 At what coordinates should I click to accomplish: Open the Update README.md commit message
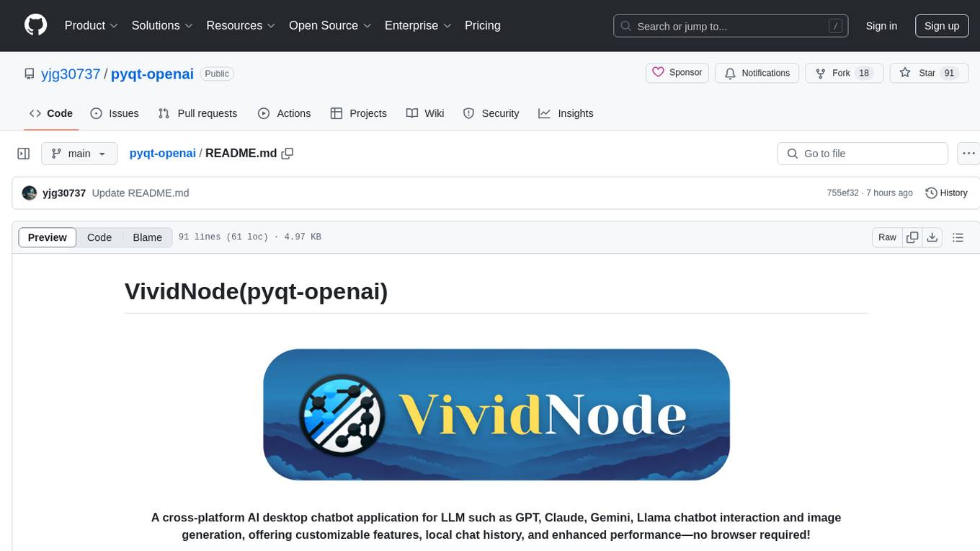pos(141,193)
